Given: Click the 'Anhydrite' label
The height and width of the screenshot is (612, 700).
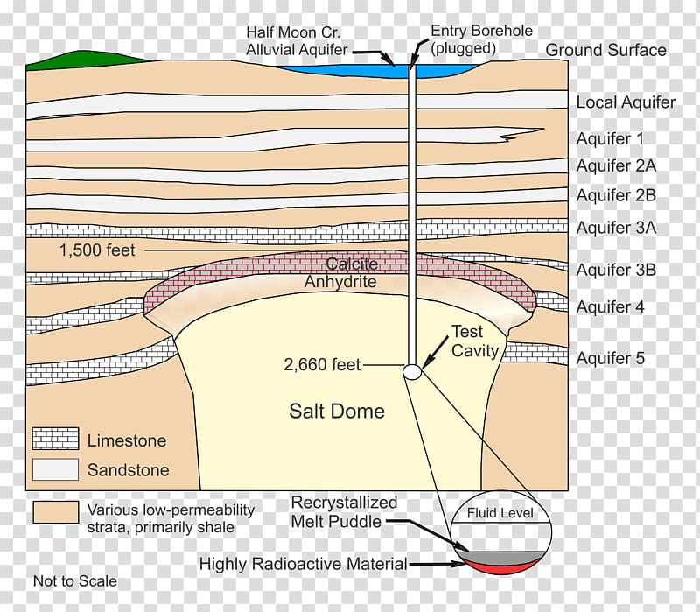Looking at the screenshot, I should pyautogui.click(x=340, y=281).
